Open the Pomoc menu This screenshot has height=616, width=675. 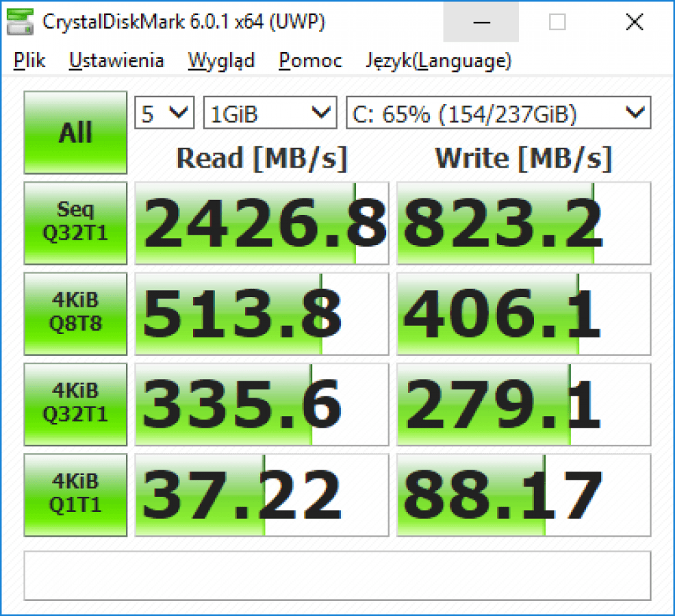310,61
